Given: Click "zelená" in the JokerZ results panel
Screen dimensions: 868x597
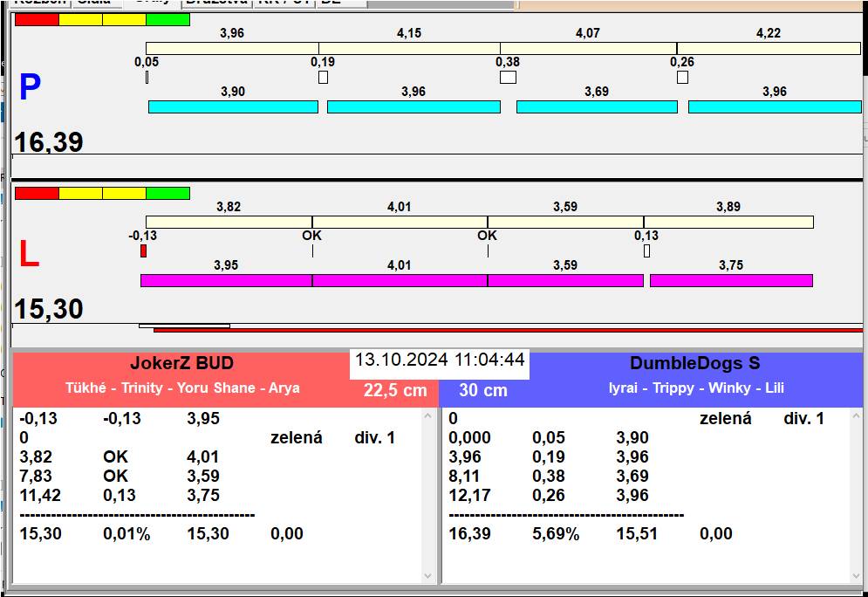Looking at the screenshot, I should pos(296,437).
